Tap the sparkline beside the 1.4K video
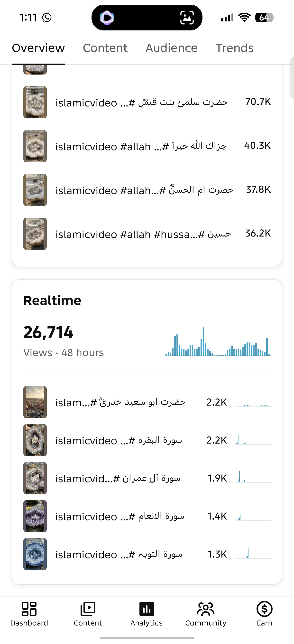This screenshot has width=294, height=644. point(253,517)
